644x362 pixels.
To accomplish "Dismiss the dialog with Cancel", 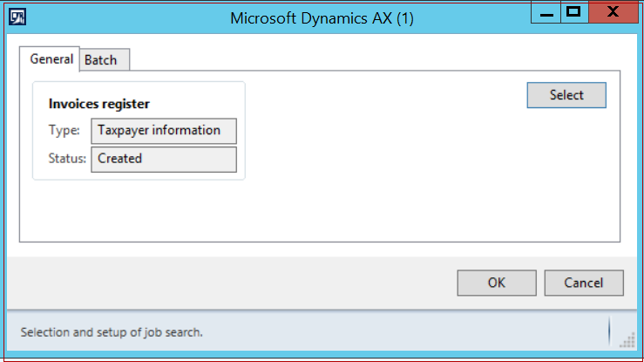I will pyautogui.click(x=584, y=283).
